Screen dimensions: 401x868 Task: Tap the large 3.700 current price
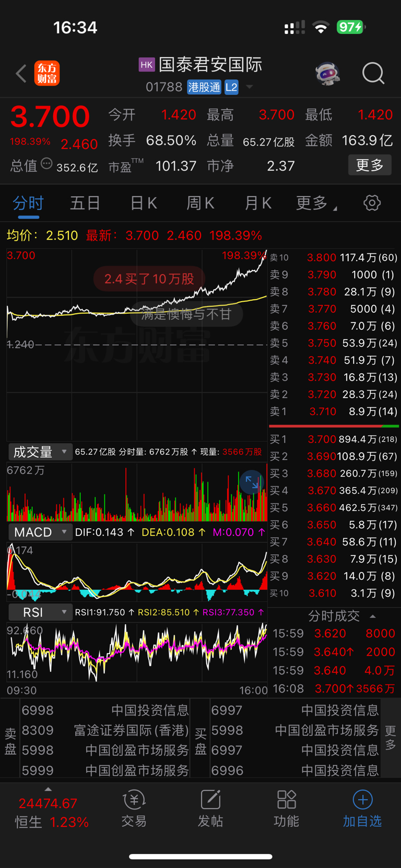coord(50,116)
